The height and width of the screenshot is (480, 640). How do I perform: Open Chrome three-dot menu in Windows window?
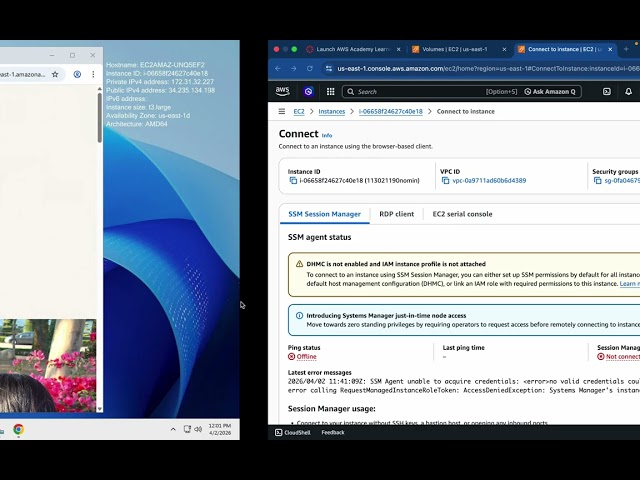pos(93,74)
